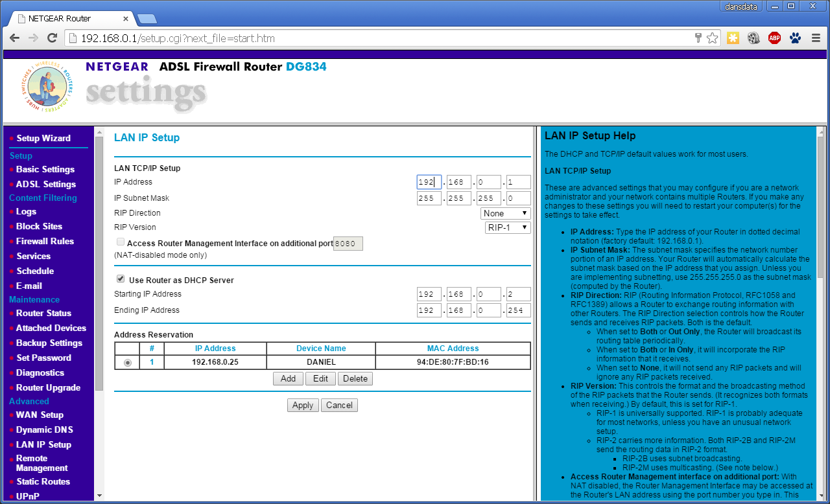Viewport: 830px width, 504px height.
Task: Click reserved IP 192.168.0.25 cell
Action: coord(215,362)
